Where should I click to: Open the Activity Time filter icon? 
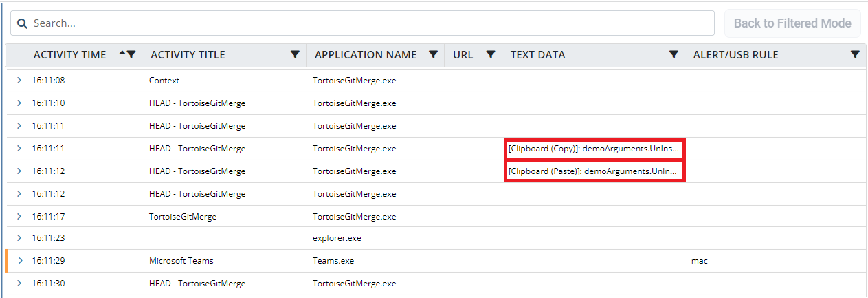pos(131,55)
